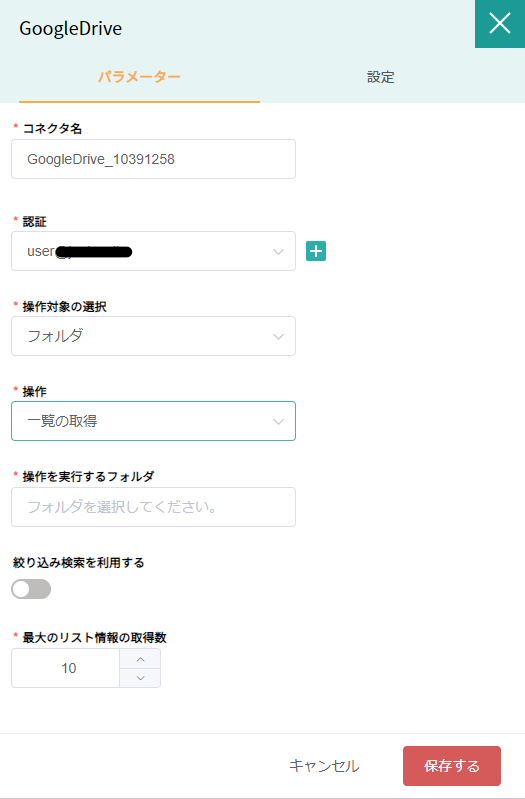The image size is (525, 799).
Task: Click the green plus icon to add authentication
Action: [x=316, y=251]
